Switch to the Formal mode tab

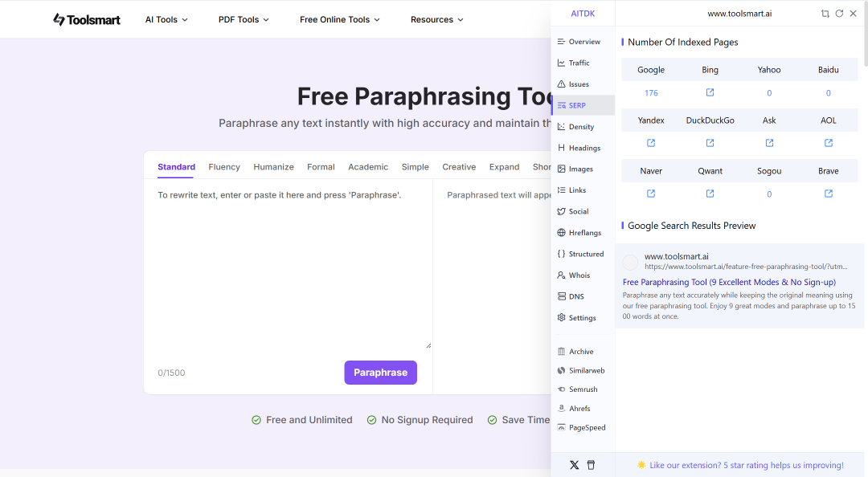(x=321, y=166)
